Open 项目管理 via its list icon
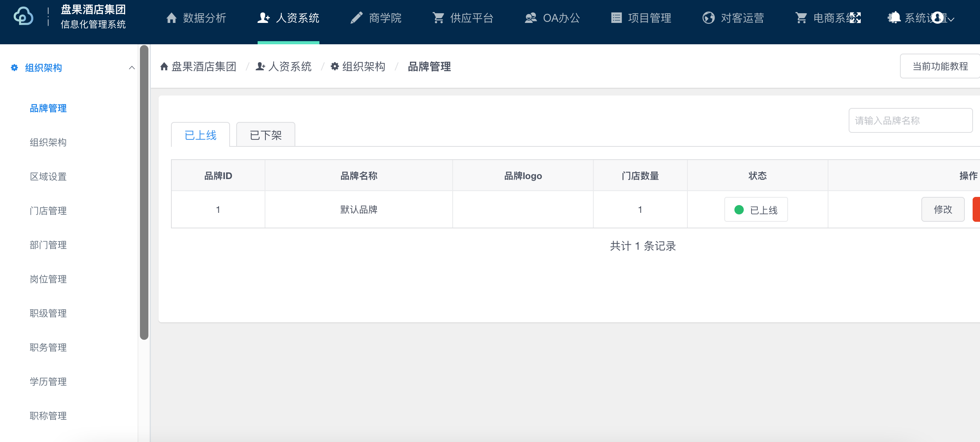The height and width of the screenshot is (442, 980). 616,18
